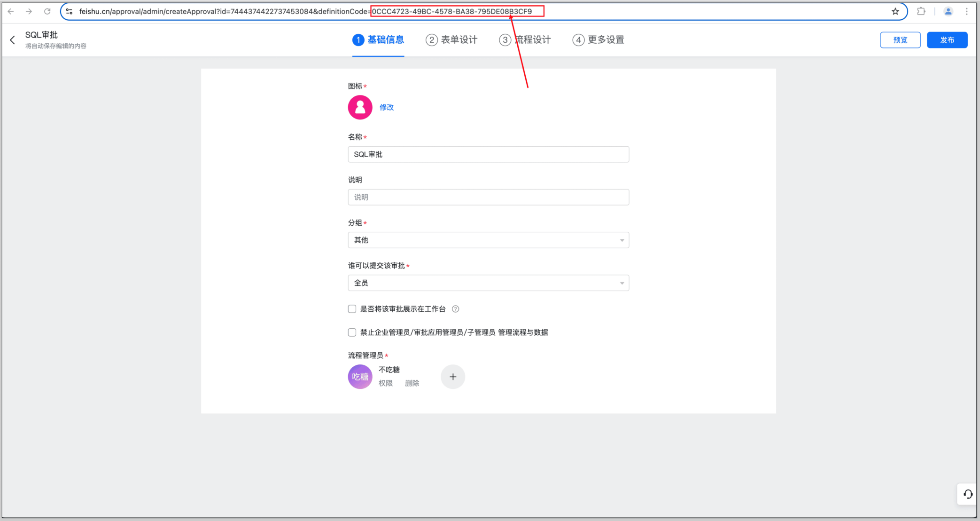Click into the 说明 description field
980x521 pixels.
(488, 197)
